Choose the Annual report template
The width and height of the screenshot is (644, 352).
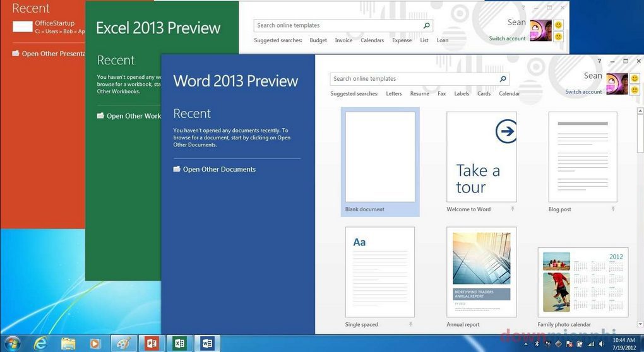pos(481,277)
